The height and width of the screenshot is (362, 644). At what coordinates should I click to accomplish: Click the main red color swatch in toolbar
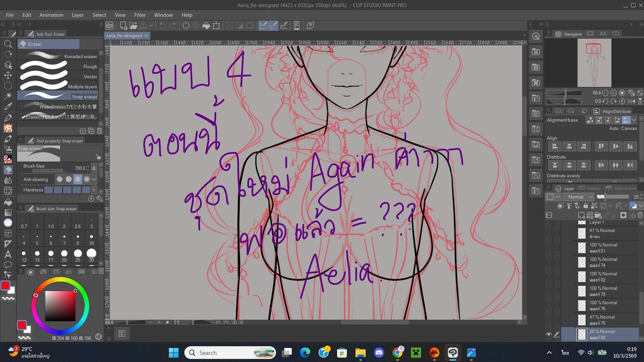coord(5,285)
